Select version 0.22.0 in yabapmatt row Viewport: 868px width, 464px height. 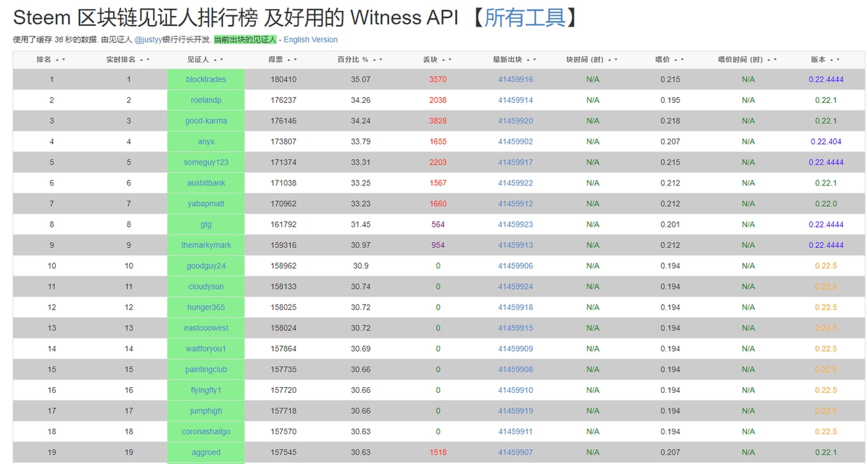tap(826, 204)
